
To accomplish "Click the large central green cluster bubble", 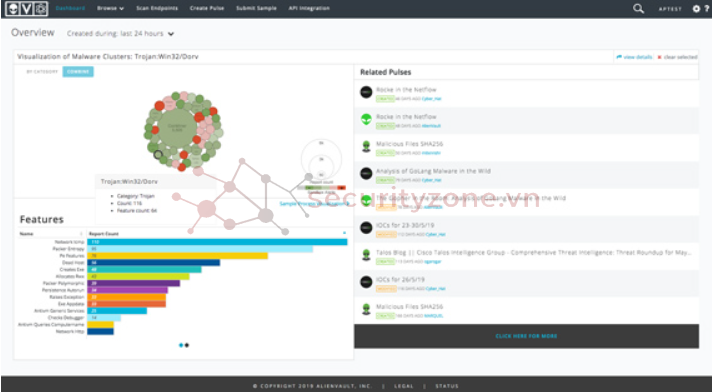I will click(x=177, y=128).
